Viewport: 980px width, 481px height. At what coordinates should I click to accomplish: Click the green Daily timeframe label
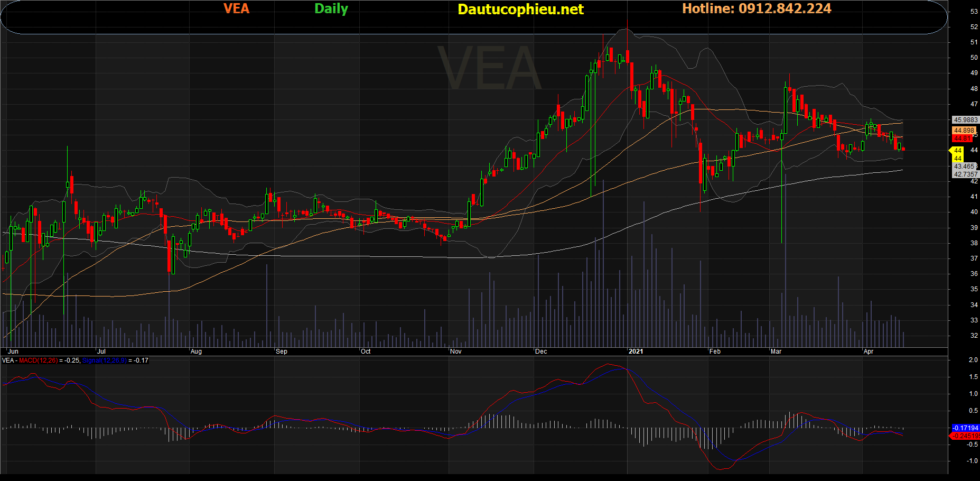pos(331,8)
